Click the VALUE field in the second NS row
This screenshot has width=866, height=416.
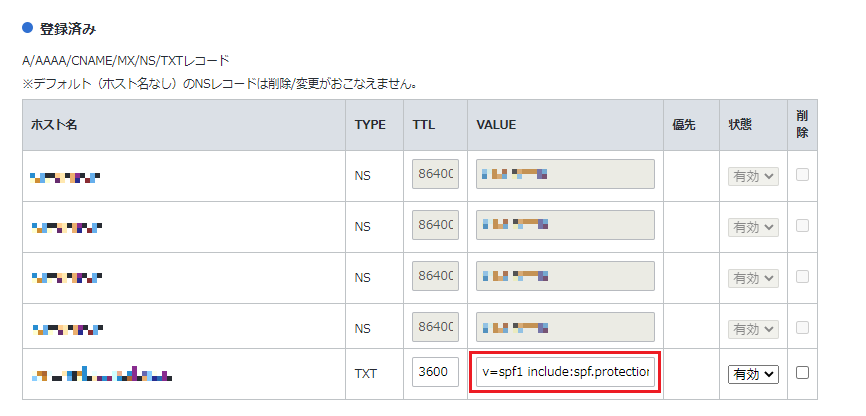click(566, 226)
